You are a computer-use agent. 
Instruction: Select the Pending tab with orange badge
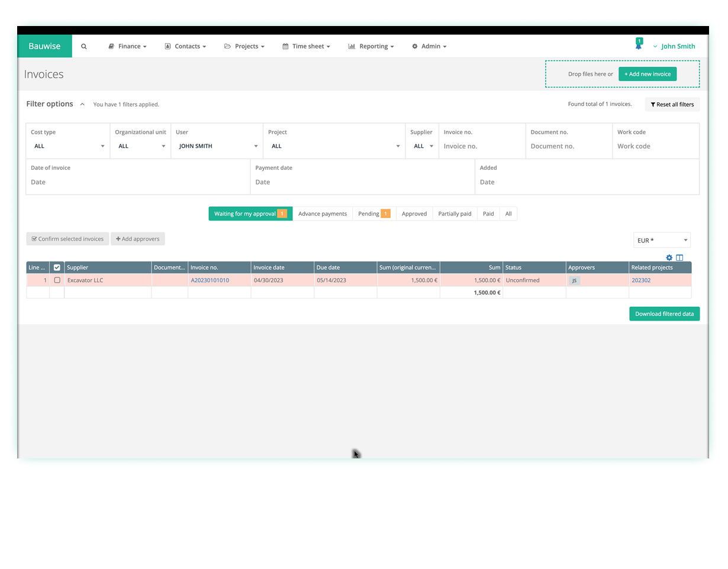click(x=373, y=214)
